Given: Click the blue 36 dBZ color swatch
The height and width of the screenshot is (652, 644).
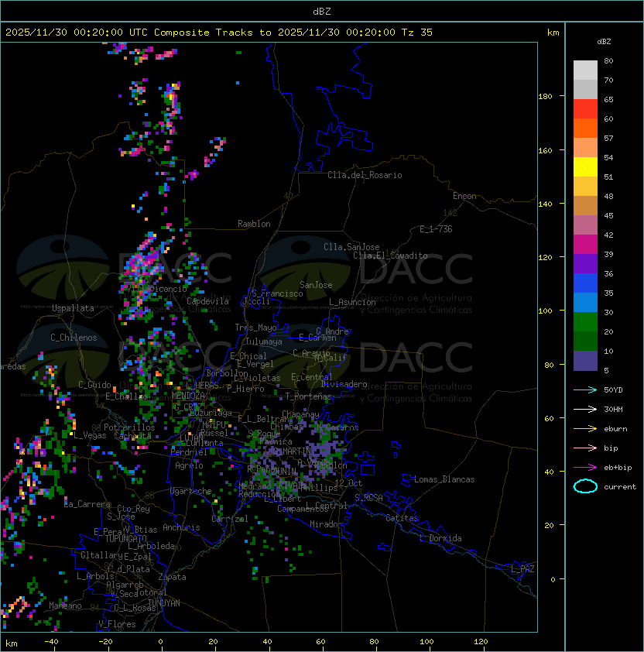Looking at the screenshot, I should [585, 283].
